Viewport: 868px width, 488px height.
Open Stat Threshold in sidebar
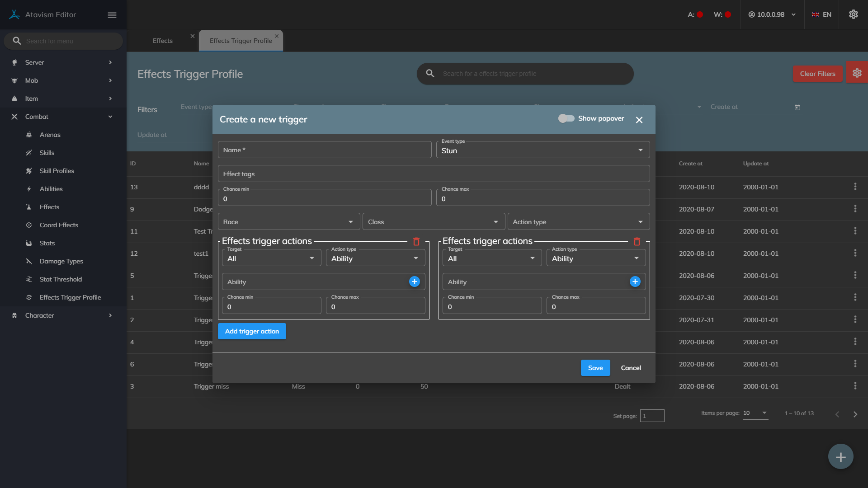(61, 279)
